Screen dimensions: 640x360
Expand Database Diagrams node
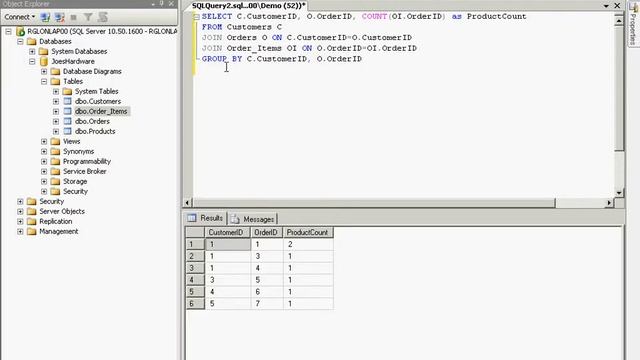click(44, 71)
